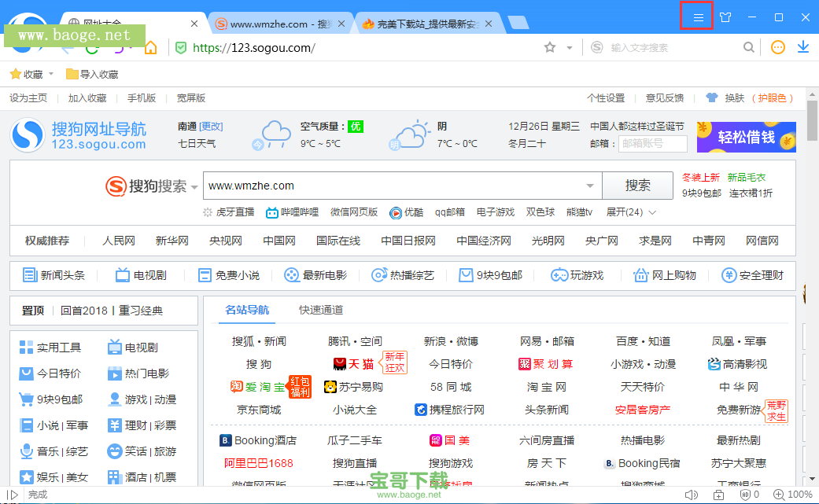Open the 收藏 dropdown

pyautogui.click(x=31, y=73)
